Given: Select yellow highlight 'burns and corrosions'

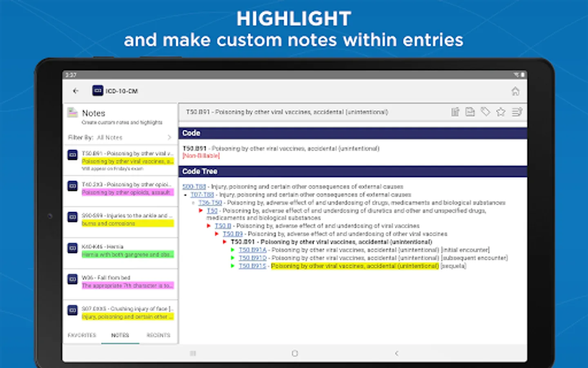Looking at the screenshot, I should tap(128, 223).
